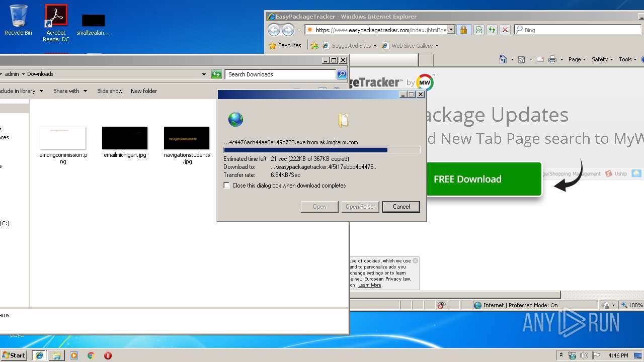The image size is (644, 362).
Task: Expand the Suggested Sites dropdown
Action: (x=375, y=46)
